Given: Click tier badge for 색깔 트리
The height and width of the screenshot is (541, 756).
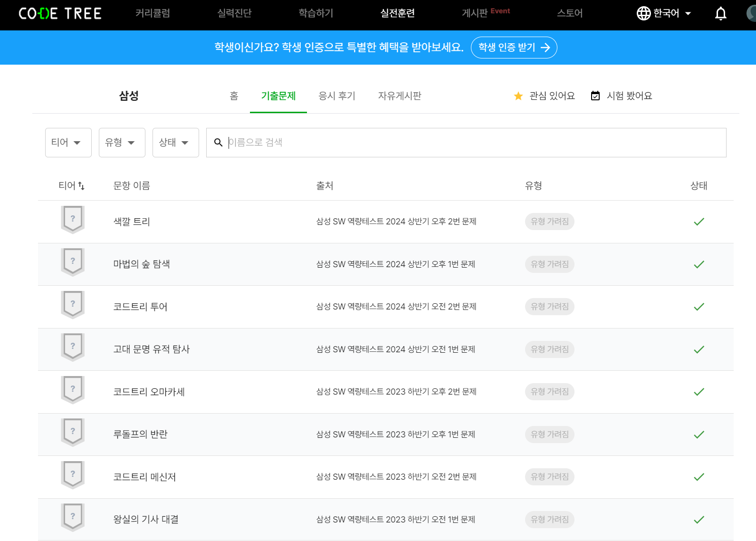Looking at the screenshot, I should 73,219.
